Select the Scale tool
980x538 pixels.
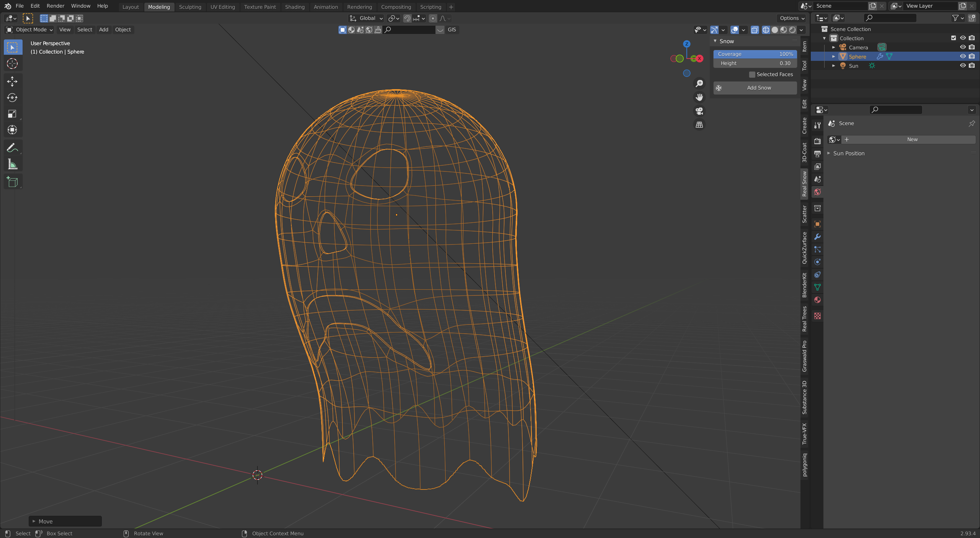pos(12,114)
